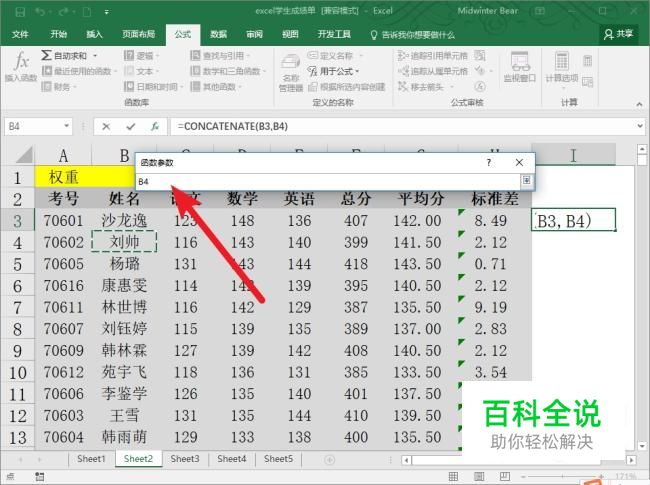Open the Home (开始) tab

(x=58, y=34)
